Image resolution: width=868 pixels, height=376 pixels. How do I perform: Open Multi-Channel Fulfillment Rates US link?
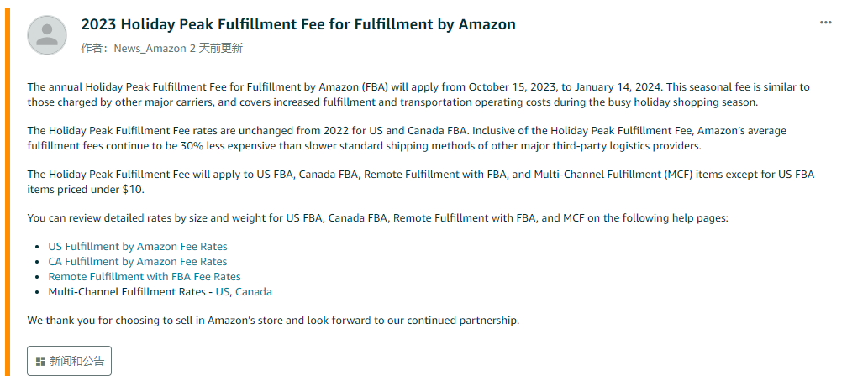(223, 291)
